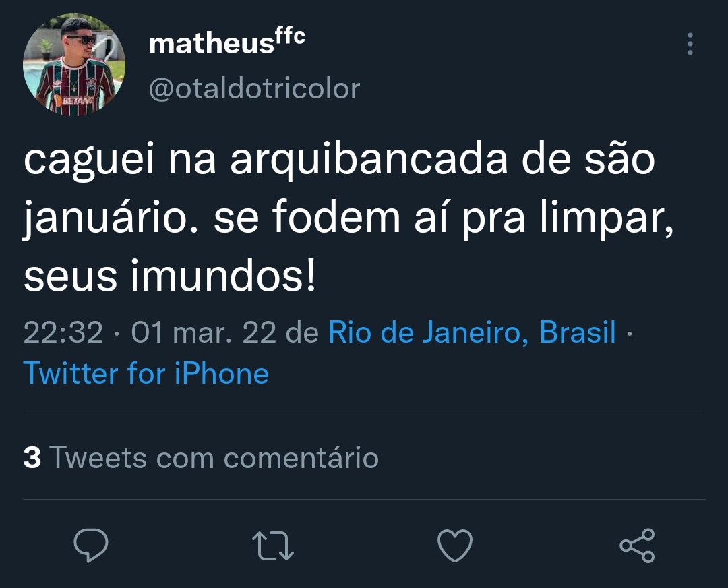This screenshot has height=588, width=728.
Task: Open the @otaldotricolor handle
Action: 254,88
